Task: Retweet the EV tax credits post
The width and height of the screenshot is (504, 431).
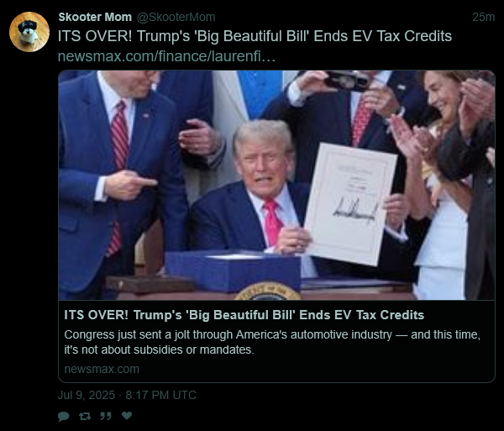Action: (x=85, y=416)
